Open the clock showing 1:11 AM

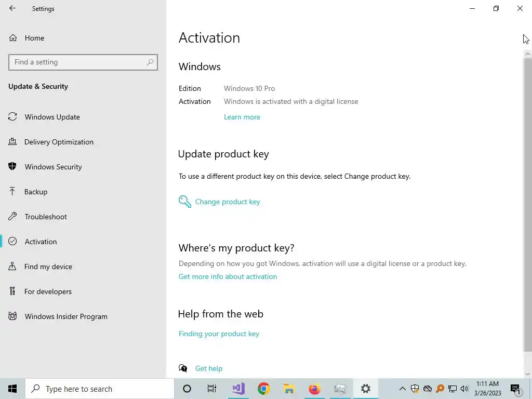click(x=487, y=389)
